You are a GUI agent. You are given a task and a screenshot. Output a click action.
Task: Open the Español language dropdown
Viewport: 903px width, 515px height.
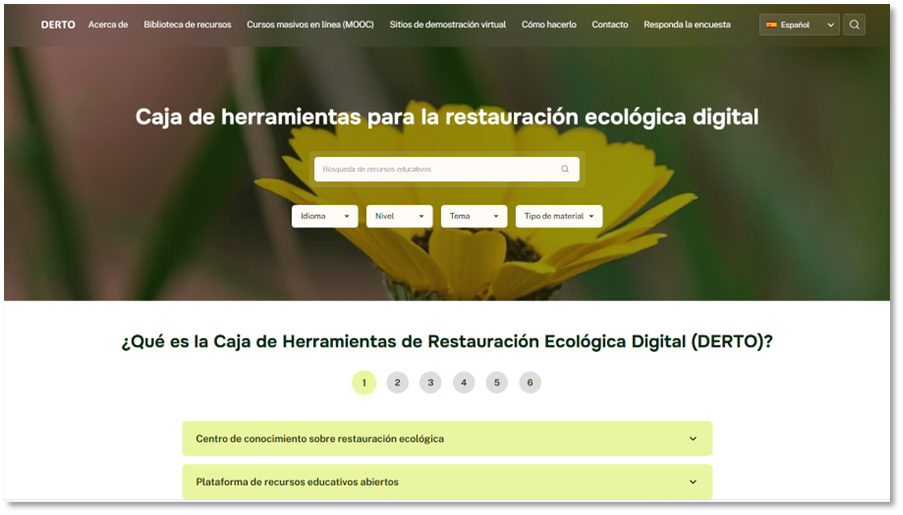tap(800, 25)
